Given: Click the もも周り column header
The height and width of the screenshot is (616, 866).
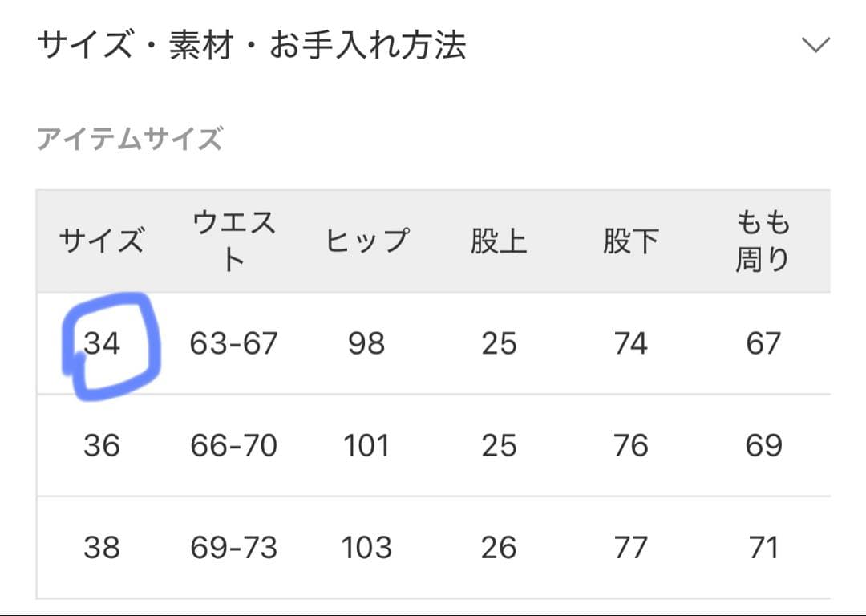Looking at the screenshot, I should 763,241.
